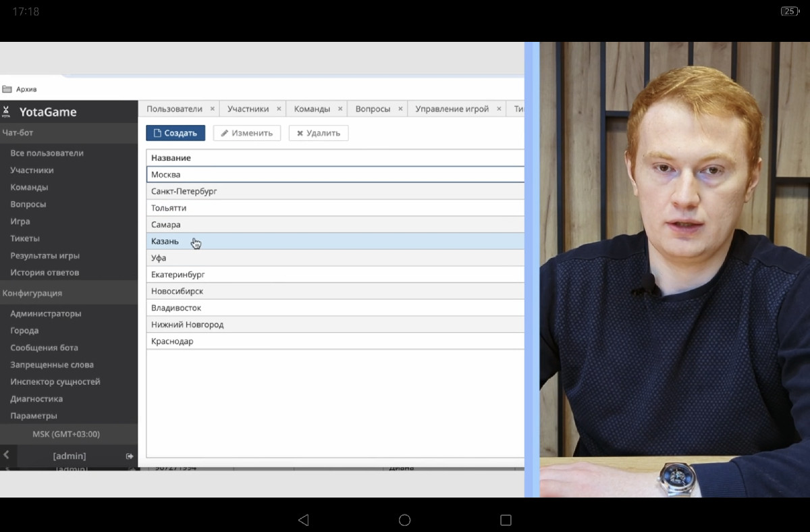Click the YotaGame logo icon

pyautogui.click(x=6, y=111)
